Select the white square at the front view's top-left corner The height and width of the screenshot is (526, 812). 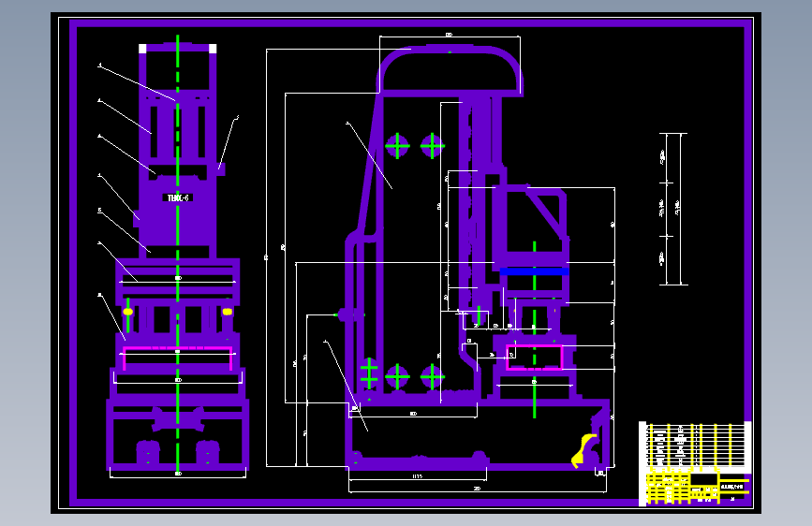point(142,49)
